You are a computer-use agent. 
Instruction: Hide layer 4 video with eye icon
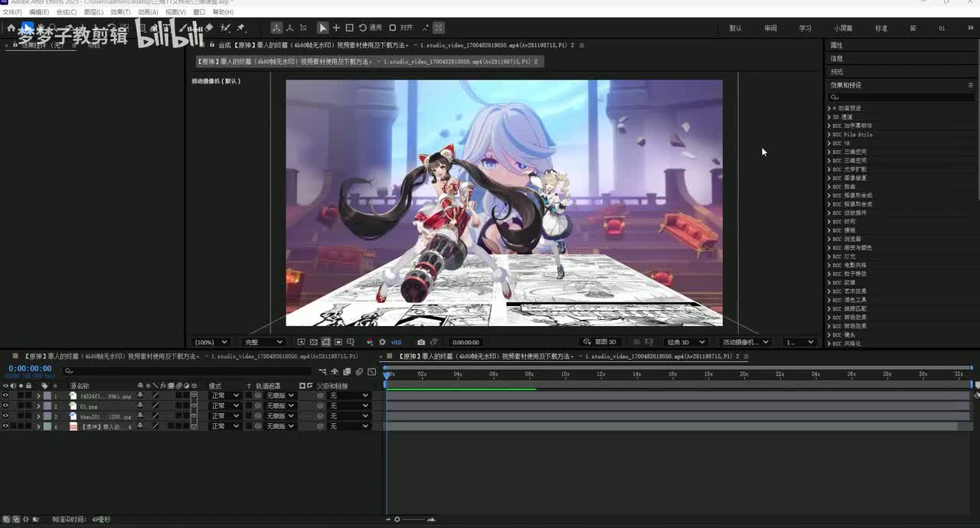coord(5,425)
